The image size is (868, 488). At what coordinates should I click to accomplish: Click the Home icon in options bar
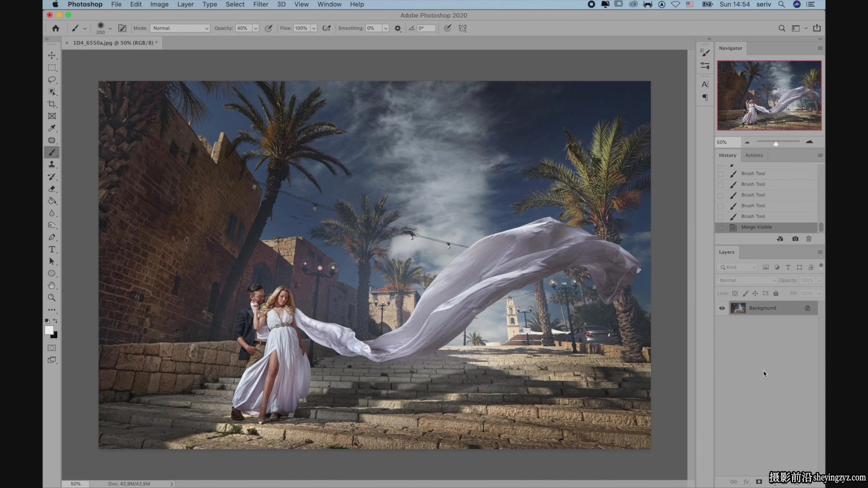(56, 28)
